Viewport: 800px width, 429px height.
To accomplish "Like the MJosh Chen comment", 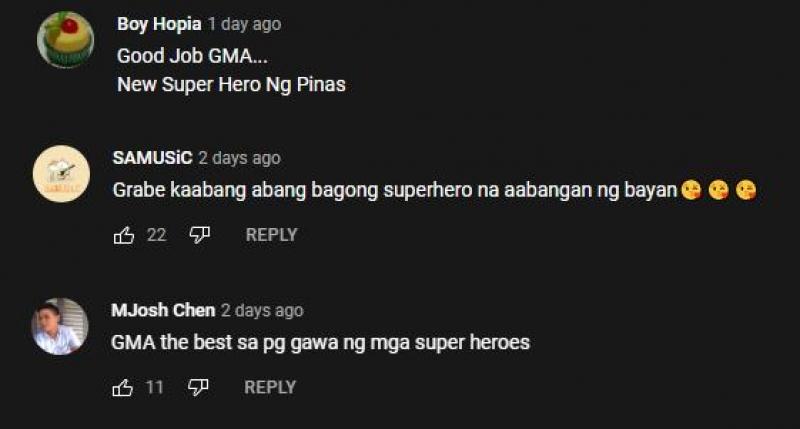I will pos(122,388).
